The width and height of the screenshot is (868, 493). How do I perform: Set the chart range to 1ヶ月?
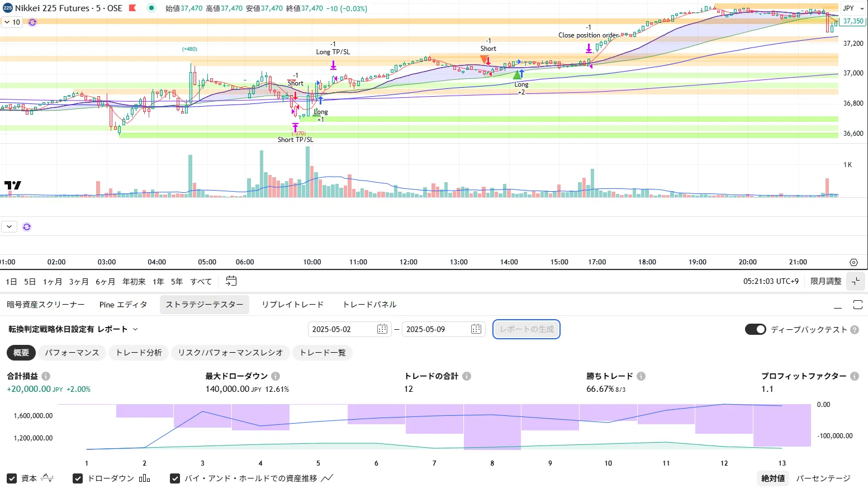pos(52,282)
